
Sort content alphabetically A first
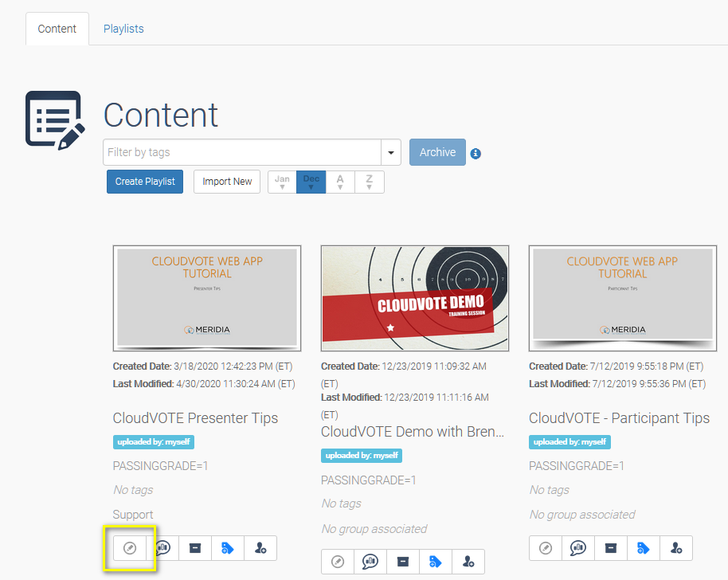(340, 182)
